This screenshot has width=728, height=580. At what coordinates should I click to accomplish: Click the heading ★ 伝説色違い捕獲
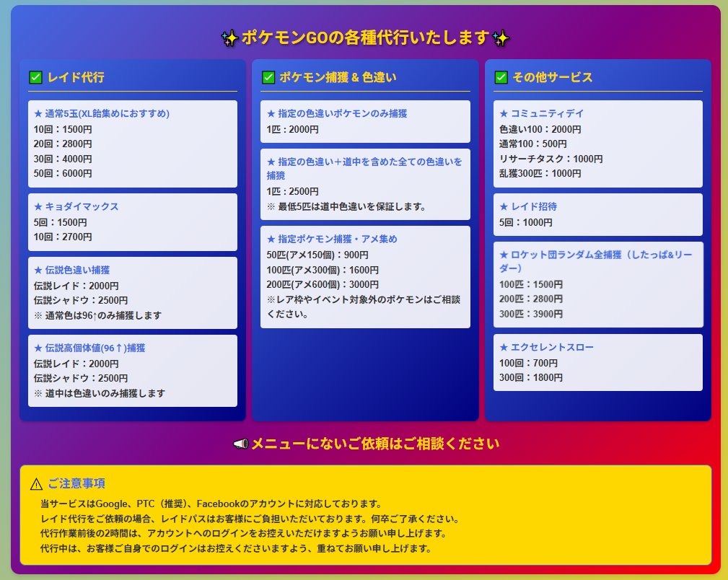pos(72,270)
